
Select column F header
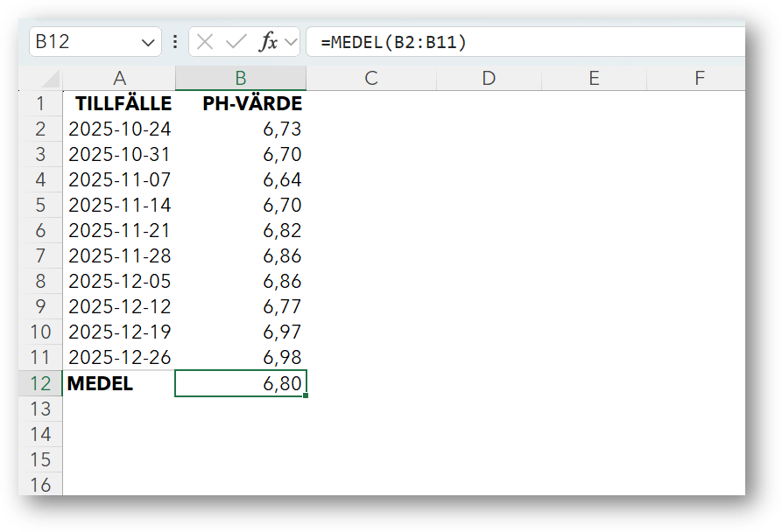click(x=699, y=78)
